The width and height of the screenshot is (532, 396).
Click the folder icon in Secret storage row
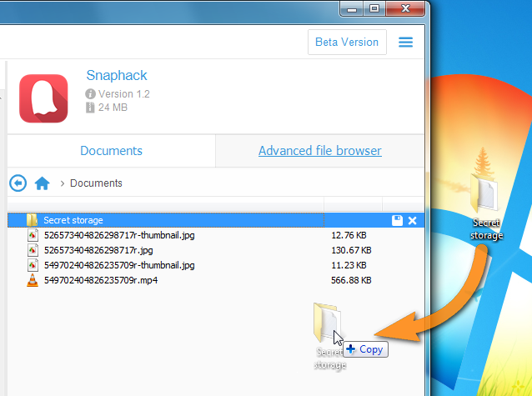coord(32,220)
